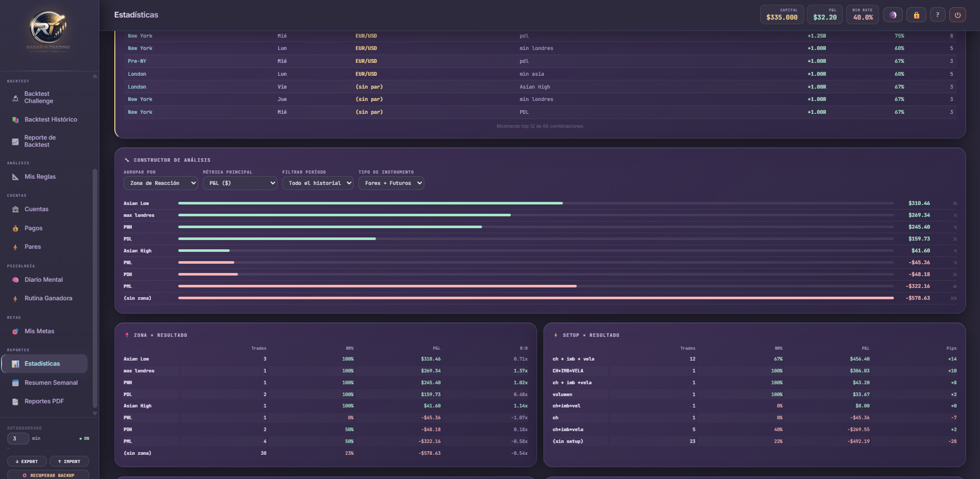Open the Filtrar Período dropdown
980x479 pixels.
pyautogui.click(x=318, y=183)
